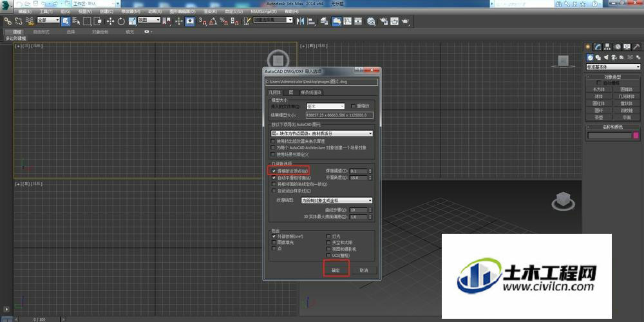Collapse the 名称和颜色 rollout
Screen dimensions: 644x322
pyautogui.click(x=612, y=126)
